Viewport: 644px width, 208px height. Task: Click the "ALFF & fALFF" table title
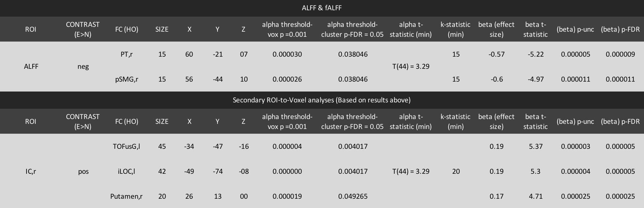322,8
